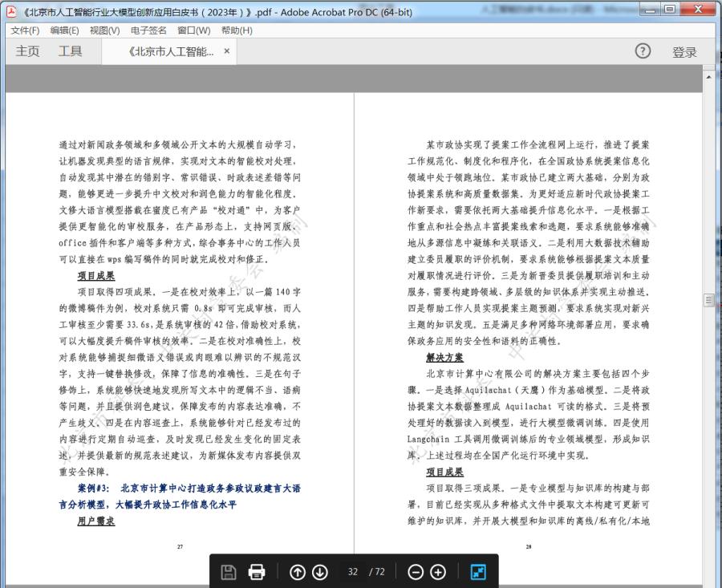
Task: Toggle the blue read mode exit button
Action: click(x=477, y=572)
